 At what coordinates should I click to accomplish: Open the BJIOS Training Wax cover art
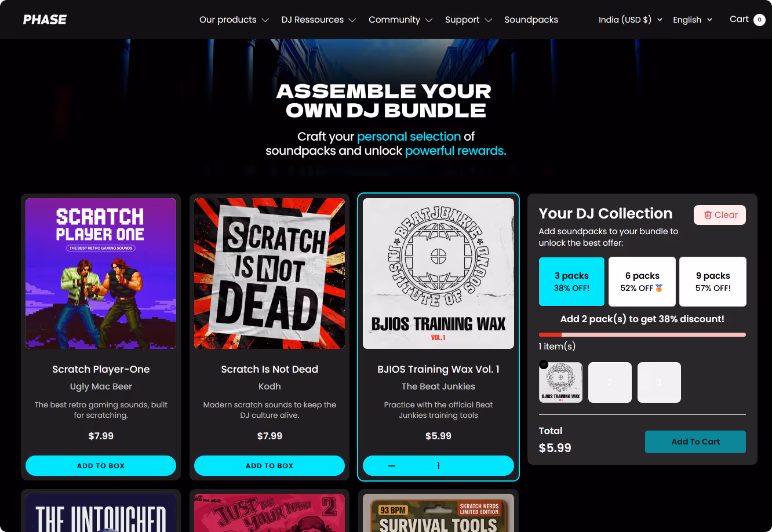point(438,274)
